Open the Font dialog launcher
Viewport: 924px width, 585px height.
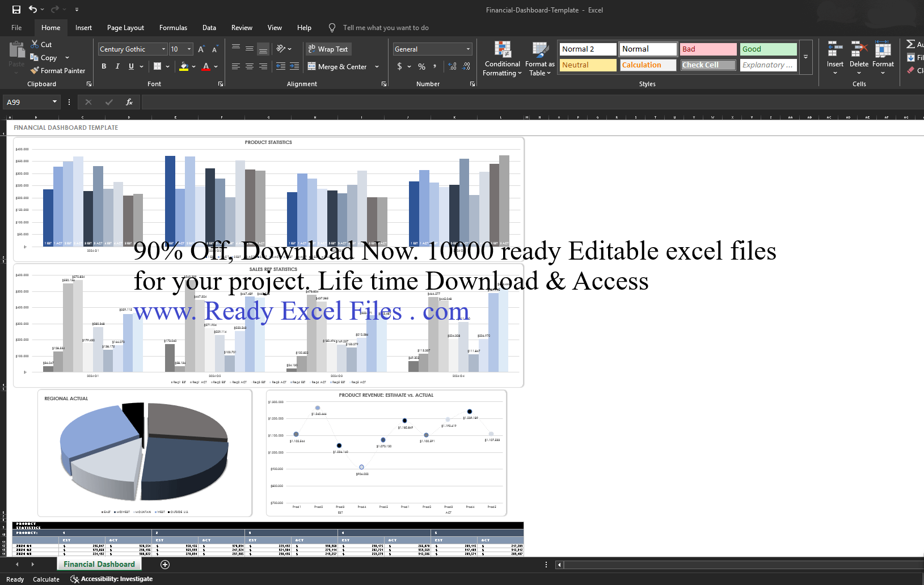pyautogui.click(x=221, y=84)
